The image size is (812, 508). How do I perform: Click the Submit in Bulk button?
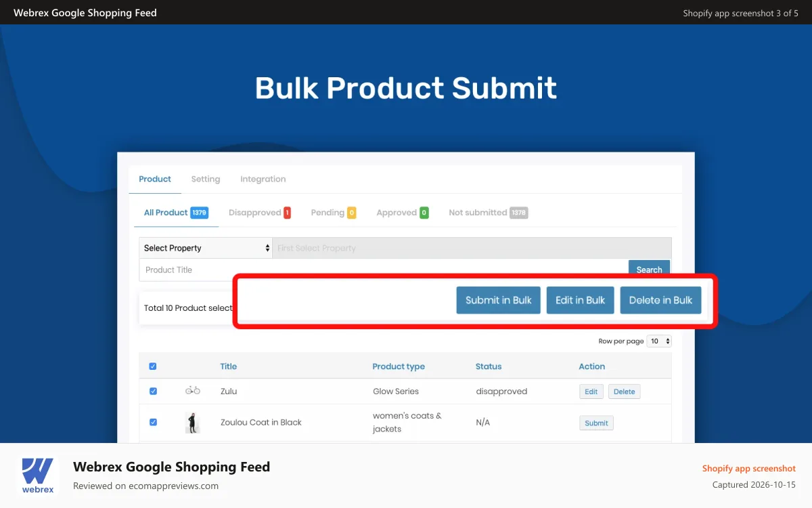pos(499,300)
